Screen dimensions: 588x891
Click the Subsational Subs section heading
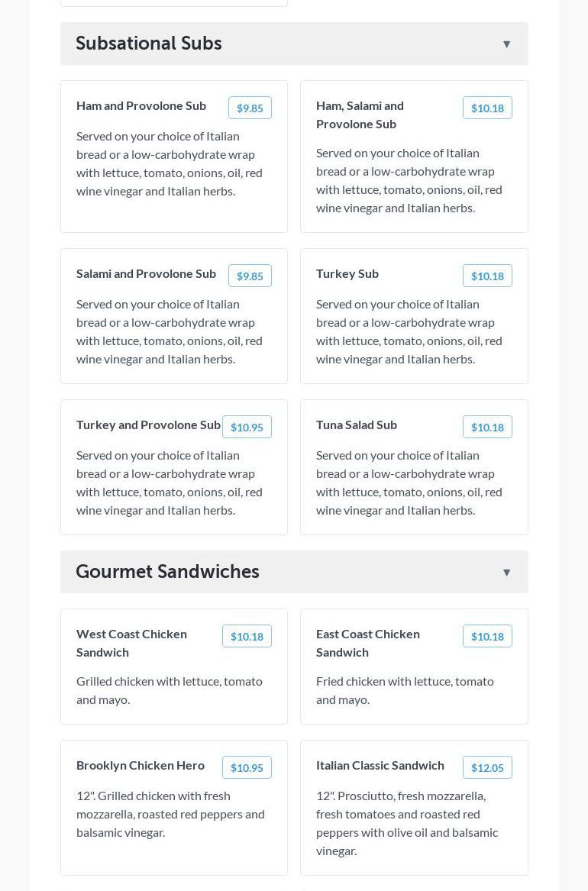pyautogui.click(x=149, y=44)
